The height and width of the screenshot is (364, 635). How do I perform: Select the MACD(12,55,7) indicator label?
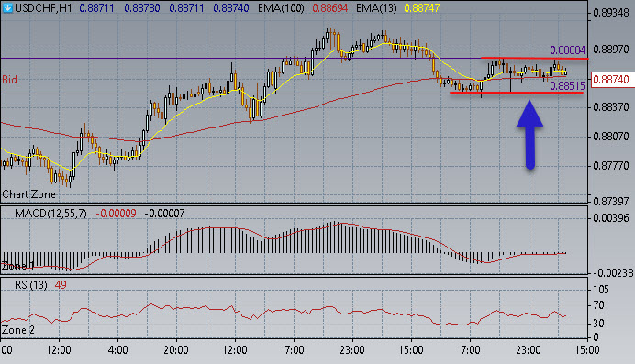pos(50,214)
